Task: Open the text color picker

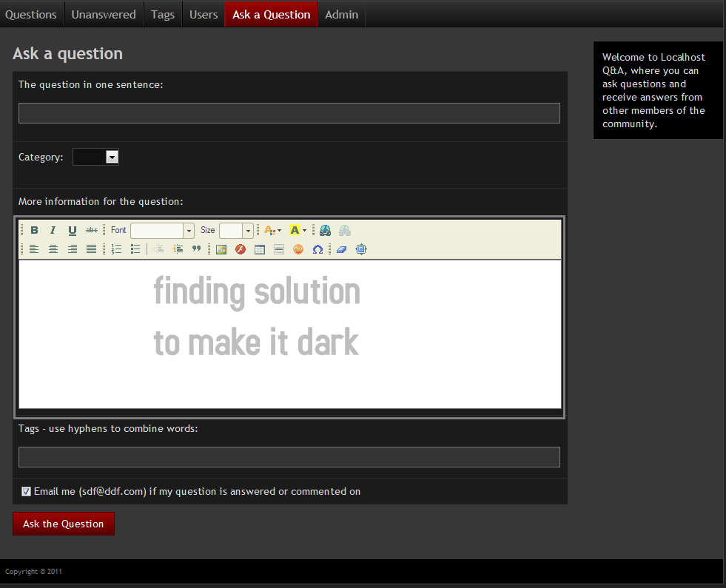Action: tap(272, 231)
